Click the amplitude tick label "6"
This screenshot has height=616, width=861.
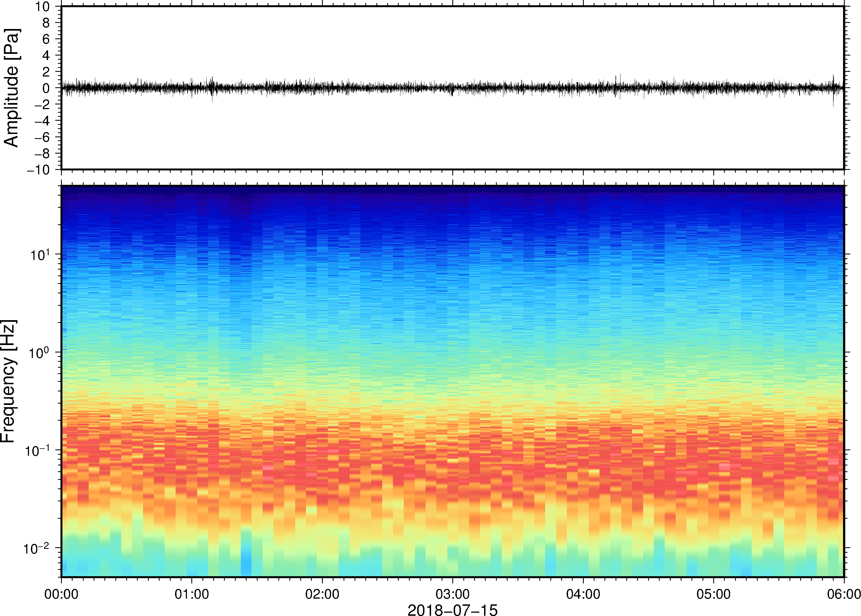(x=46, y=39)
